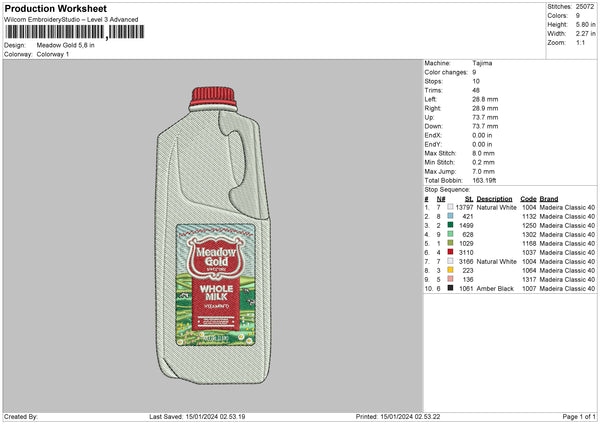Click the 'Colorway 1' value
This screenshot has height=424, width=600.
point(53,54)
